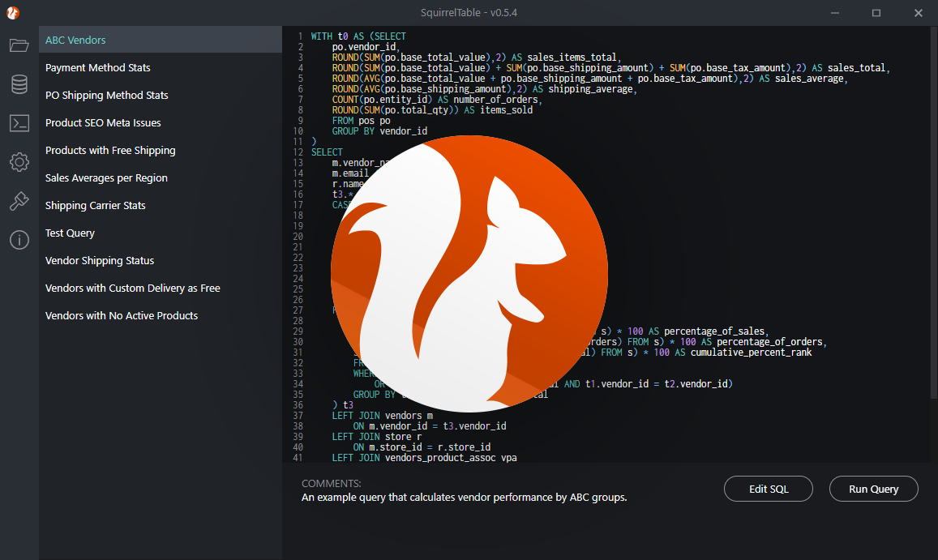Click the hammer tools icon
Screen dimensions: 938x560
click(x=19, y=201)
